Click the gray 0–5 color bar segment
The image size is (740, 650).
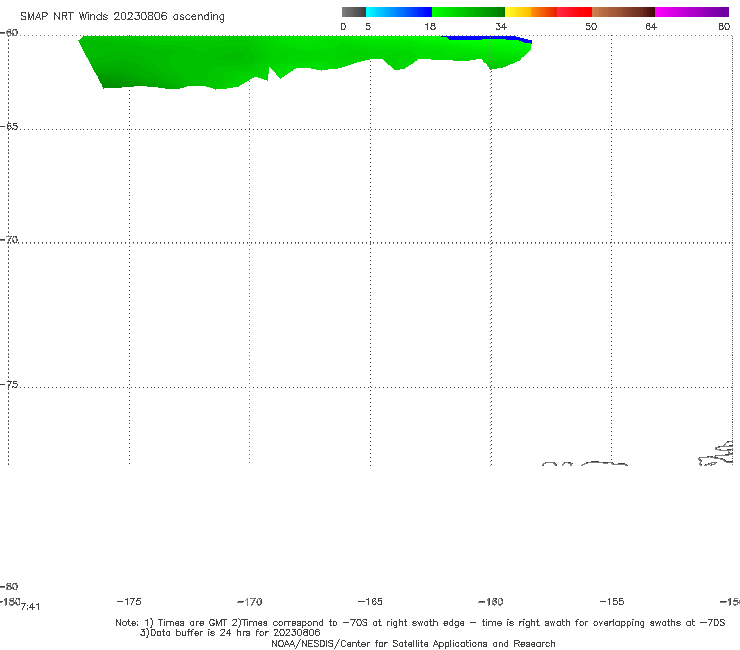coord(353,12)
